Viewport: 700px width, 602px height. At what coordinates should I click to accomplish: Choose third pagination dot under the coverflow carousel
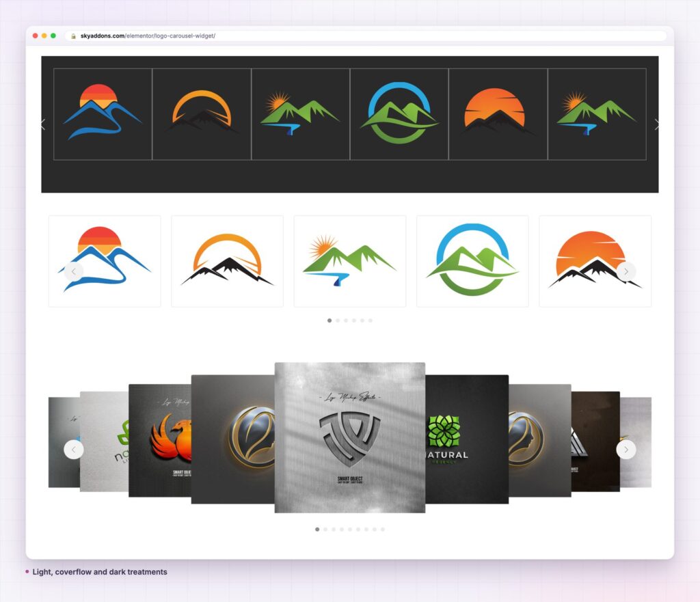tap(334, 530)
